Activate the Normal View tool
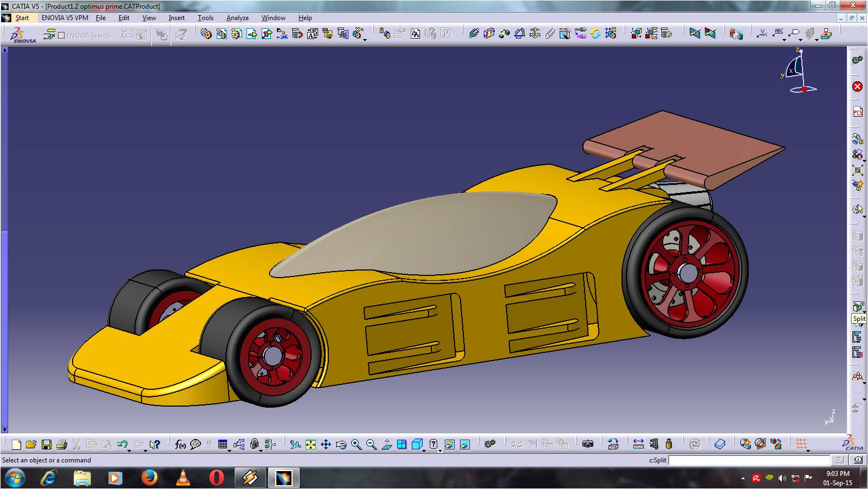 coord(386,445)
